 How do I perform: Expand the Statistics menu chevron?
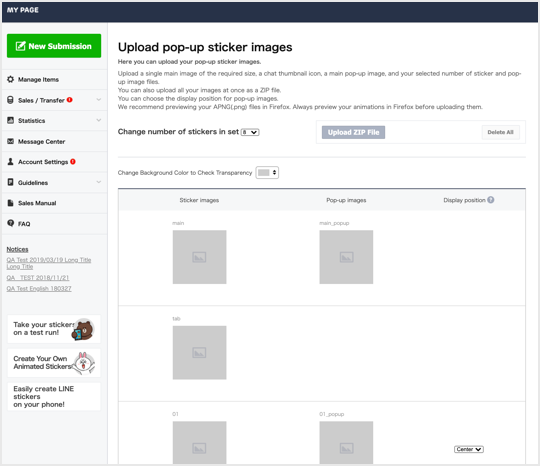pos(99,120)
